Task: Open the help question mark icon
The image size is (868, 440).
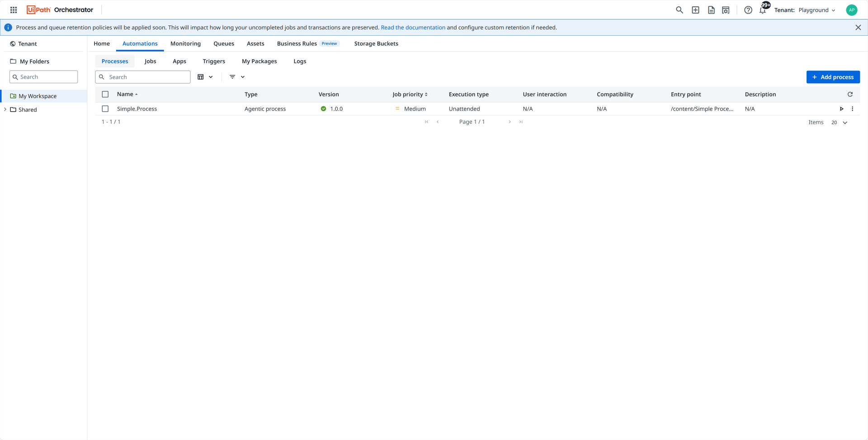Action: [x=748, y=10]
